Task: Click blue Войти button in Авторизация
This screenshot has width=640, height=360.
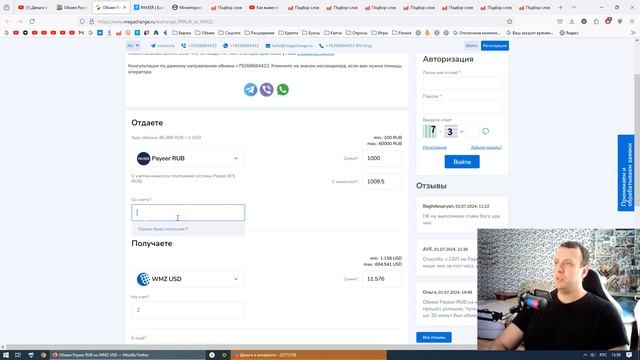Action: 462,162
